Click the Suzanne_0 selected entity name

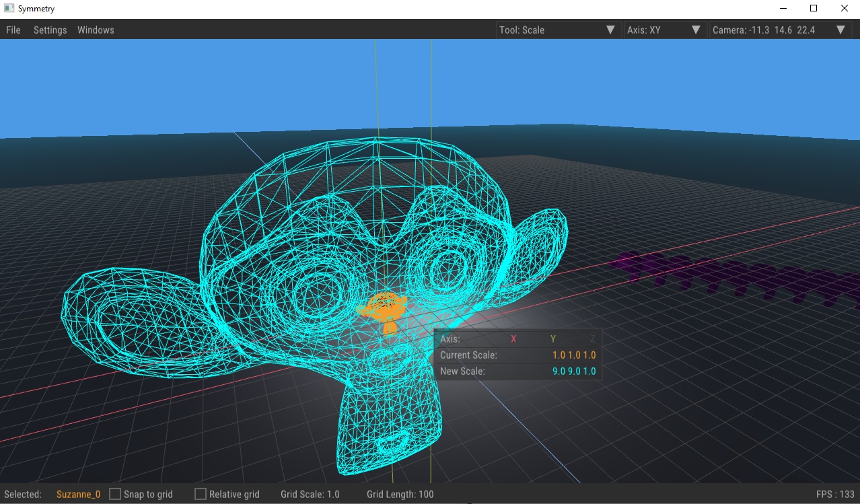point(78,494)
